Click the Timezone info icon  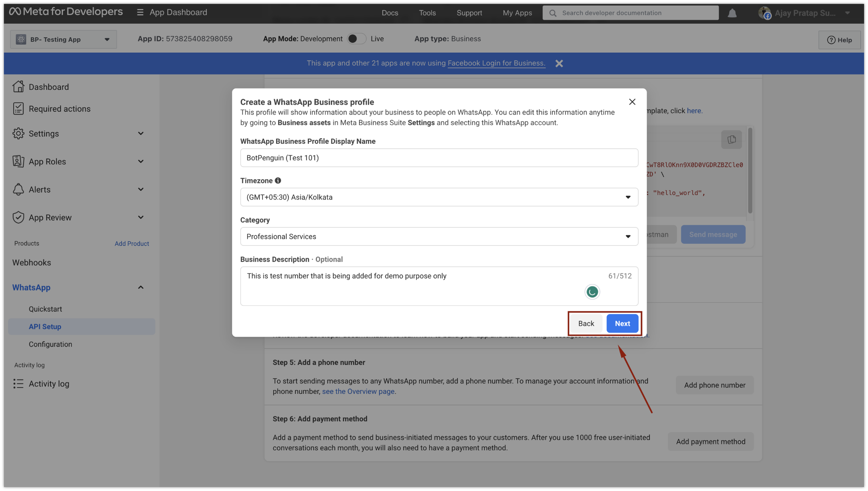(x=278, y=181)
